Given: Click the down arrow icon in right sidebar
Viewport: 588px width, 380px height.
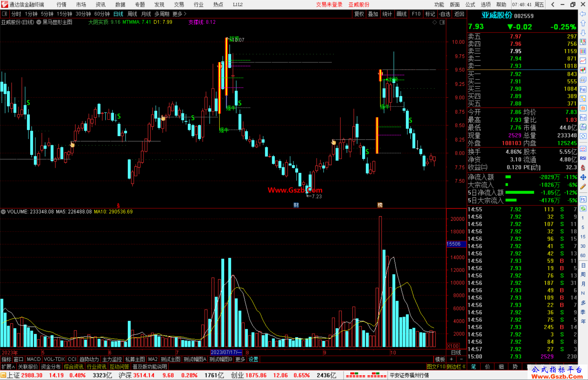Looking at the screenshot, I should pos(583,33).
